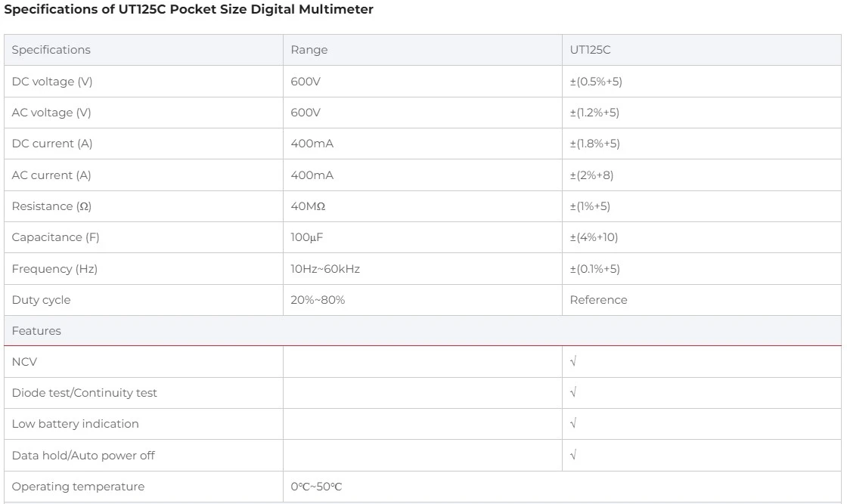Image resolution: width=847 pixels, height=504 pixels.
Task: Click the Range column header
Action: [309, 50]
